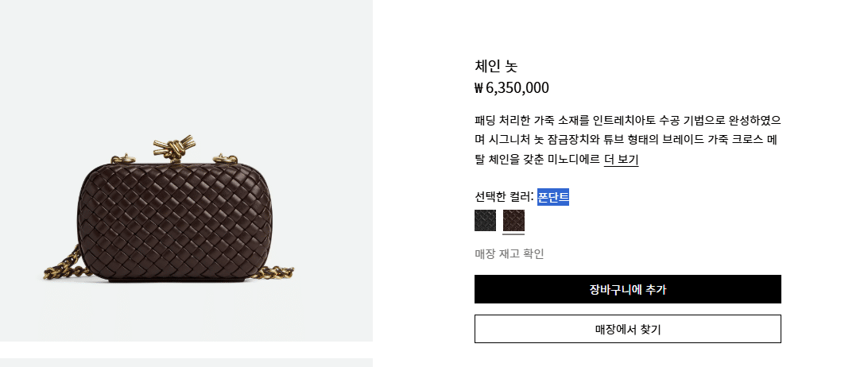Click the 매장에서 찾기 button
Image resolution: width=868 pixels, height=367 pixels.
coord(627,329)
